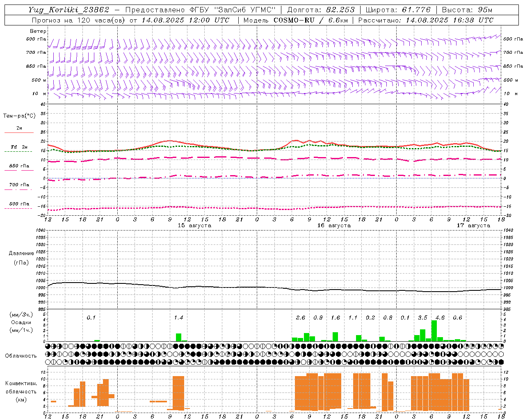The width and height of the screenshot is (525, 420).
Task: Click the '(мм/1ч.)' precipitation unit label
Action: pyautogui.click(x=21, y=330)
